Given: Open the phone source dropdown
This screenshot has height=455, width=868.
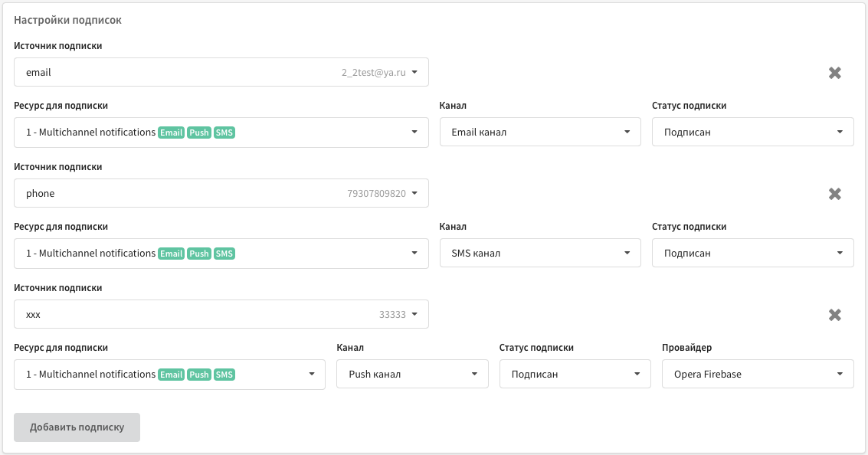Looking at the screenshot, I should point(221,193).
